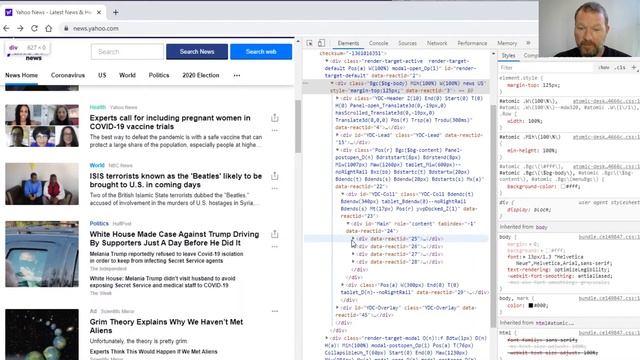This screenshot has height=360, width=640.
Task: Click the Trump car article thumbnail
Action: (42, 254)
